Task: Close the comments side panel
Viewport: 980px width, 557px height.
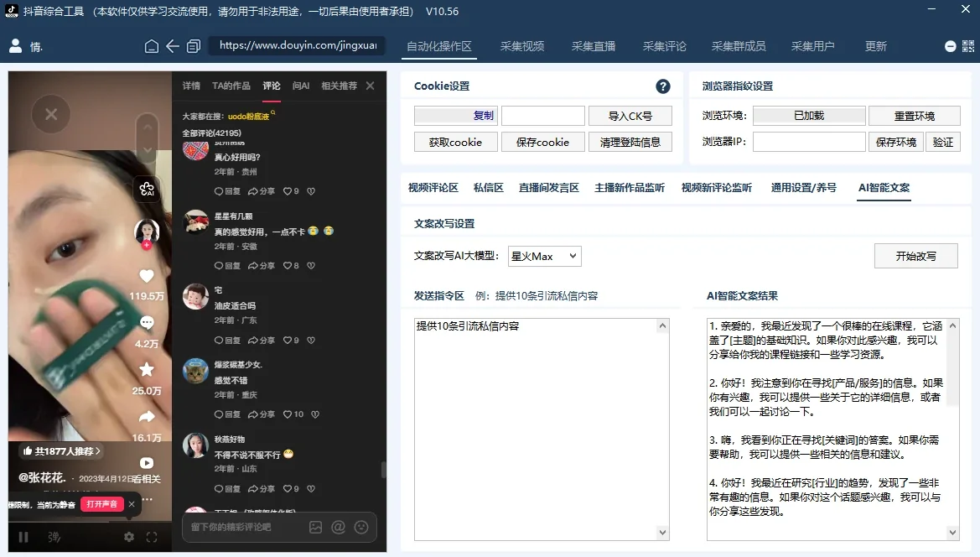Action: pos(370,86)
